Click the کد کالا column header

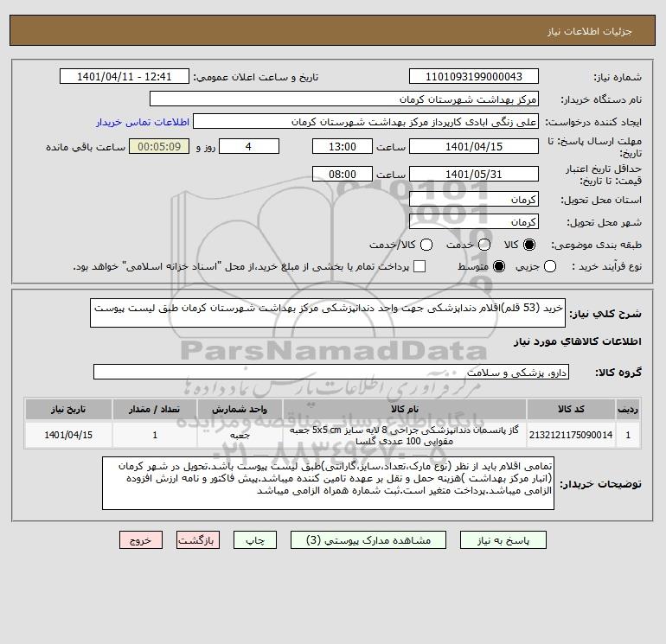tap(571, 409)
